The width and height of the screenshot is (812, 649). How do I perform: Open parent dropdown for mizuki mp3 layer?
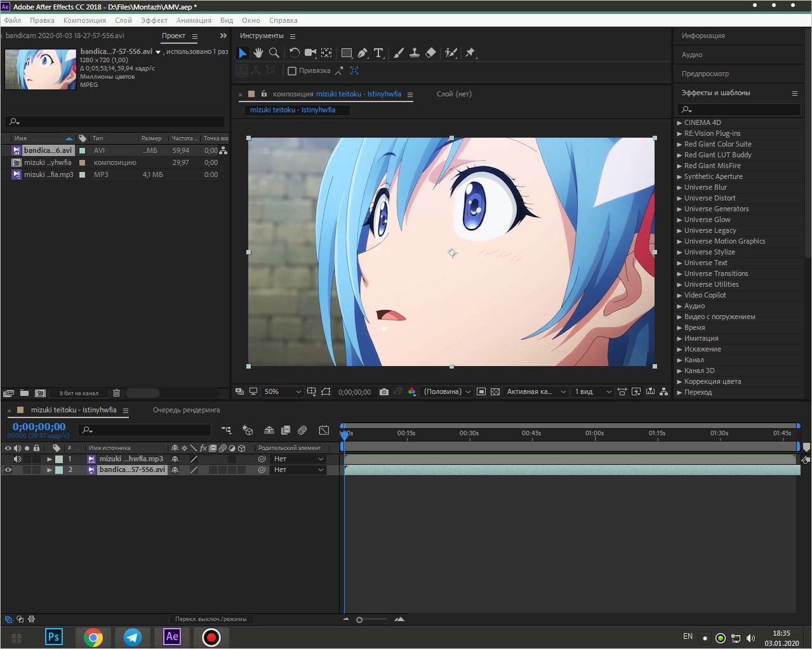298,459
